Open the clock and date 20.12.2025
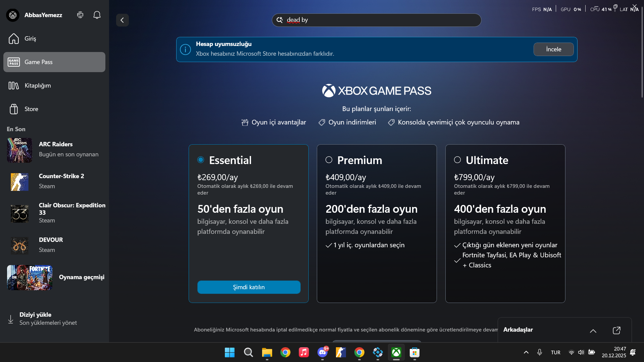Viewport: 644px width, 362px height. 614,352
